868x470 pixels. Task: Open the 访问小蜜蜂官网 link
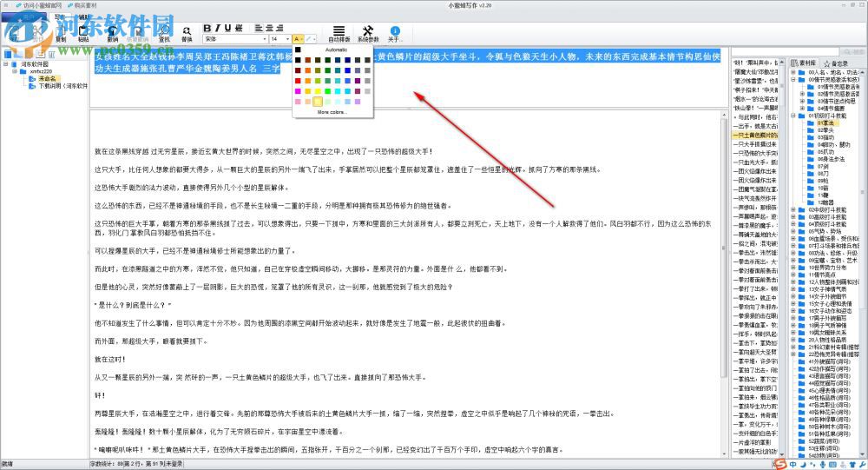[x=39, y=5]
